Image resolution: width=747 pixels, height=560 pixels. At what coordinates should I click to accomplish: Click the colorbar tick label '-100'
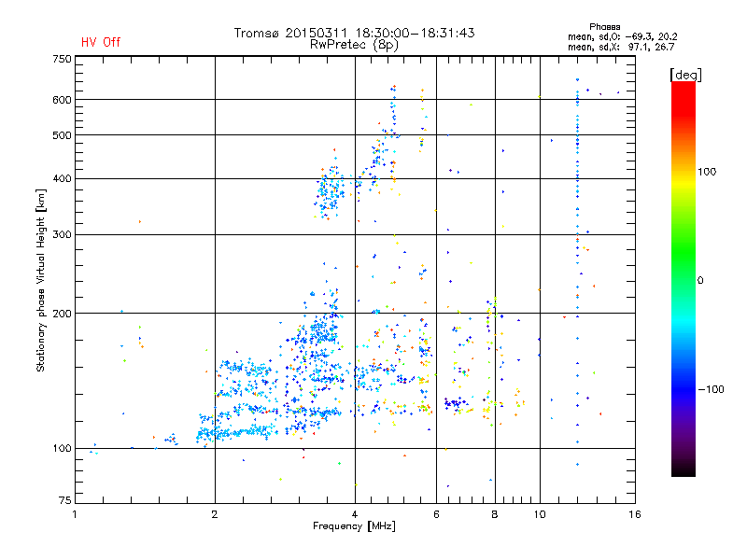(x=712, y=389)
